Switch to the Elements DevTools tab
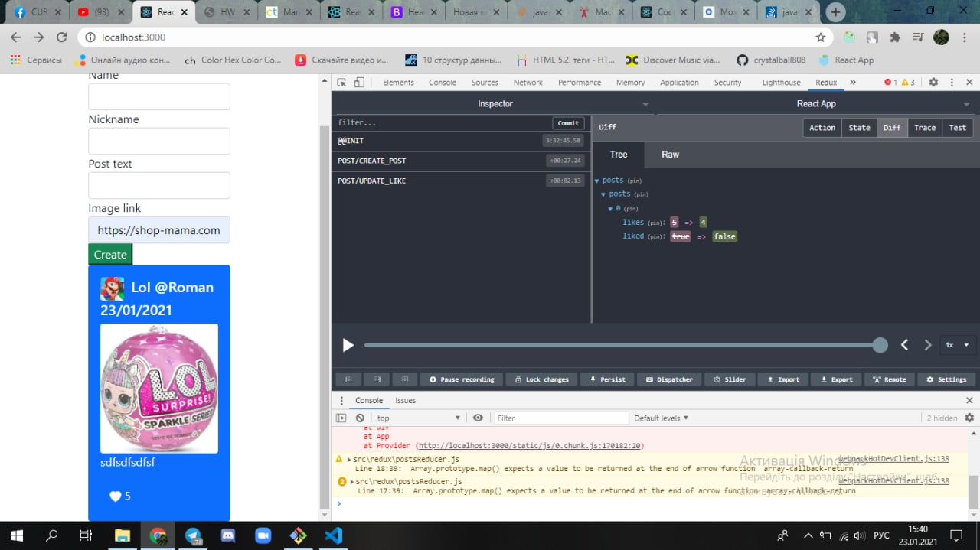 pos(398,83)
